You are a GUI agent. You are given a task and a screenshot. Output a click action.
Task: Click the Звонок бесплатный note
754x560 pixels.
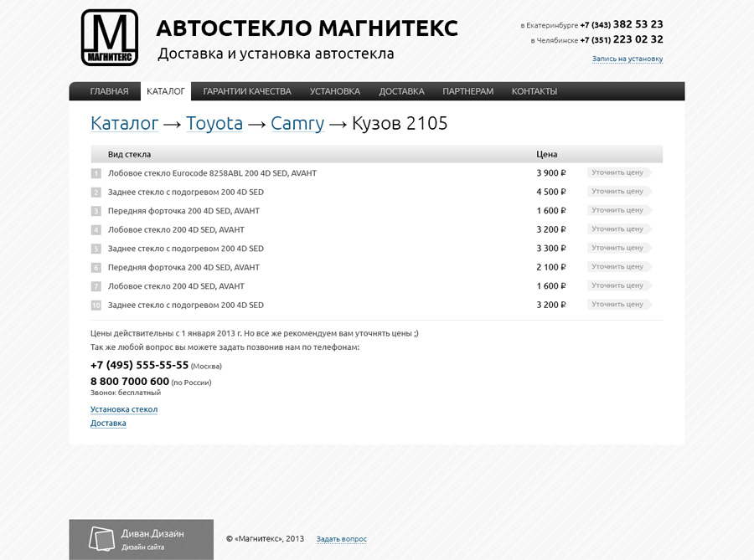click(x=126, y=393)
